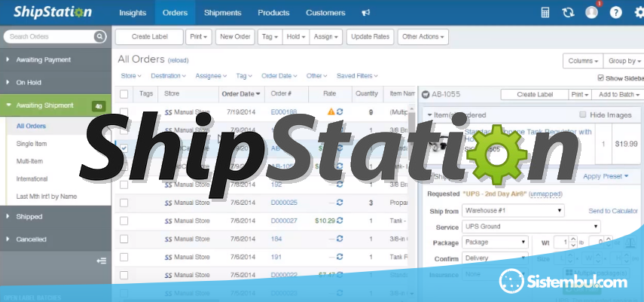Click the Search Orders input field
644x302 pixels.
coord(49,37)
